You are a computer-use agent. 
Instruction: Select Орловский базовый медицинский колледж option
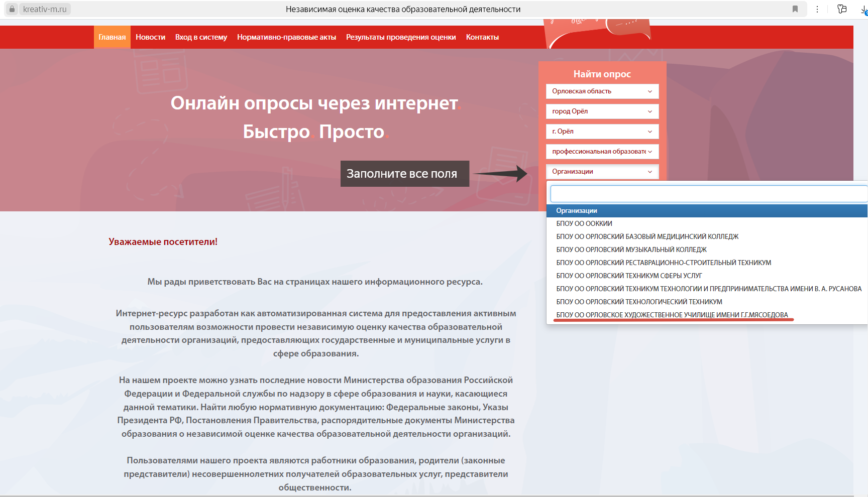pos(707,237)
